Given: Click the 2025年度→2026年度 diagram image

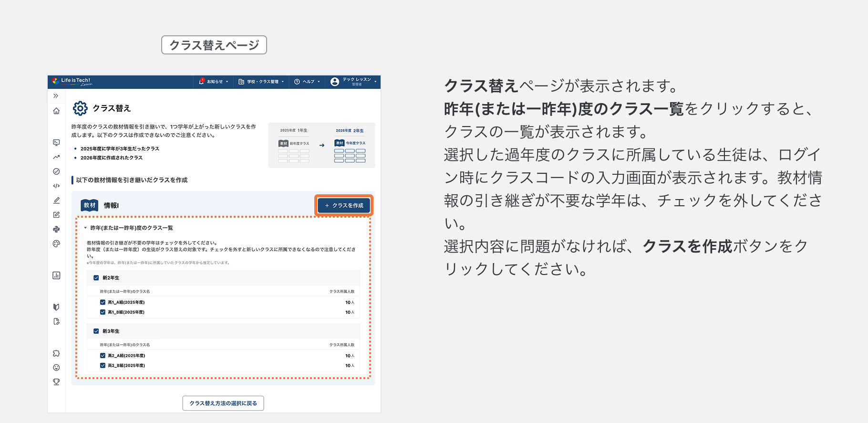Looking at the screenshot, I should tap(322, 145).
